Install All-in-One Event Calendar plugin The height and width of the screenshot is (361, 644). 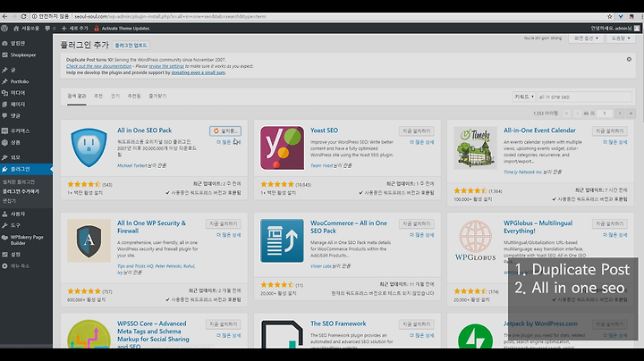(609, 130)
